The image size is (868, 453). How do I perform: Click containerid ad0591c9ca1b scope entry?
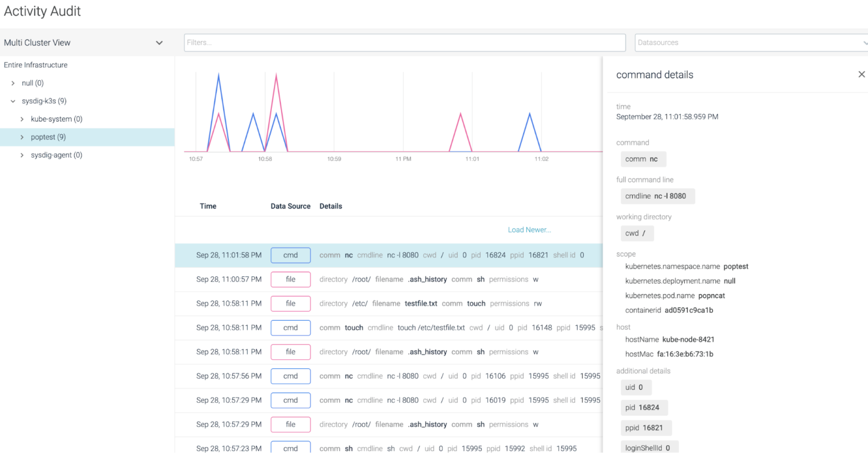pos(669,311)
